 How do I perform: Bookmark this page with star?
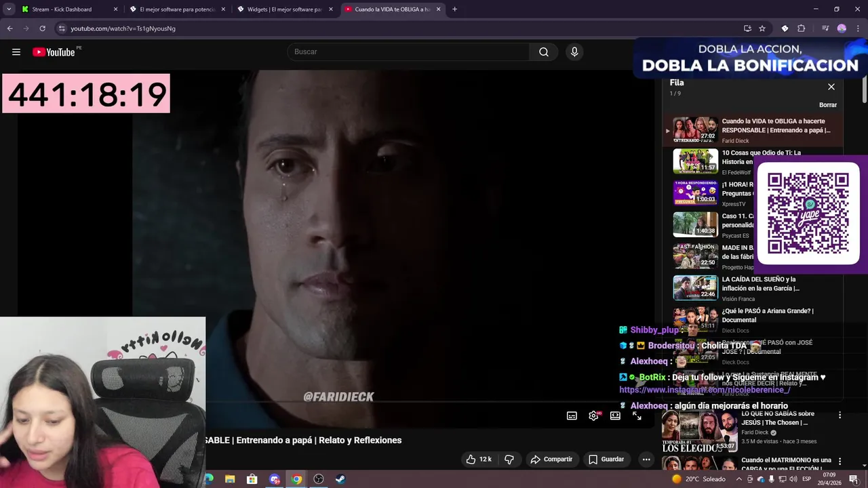point(762,28)
